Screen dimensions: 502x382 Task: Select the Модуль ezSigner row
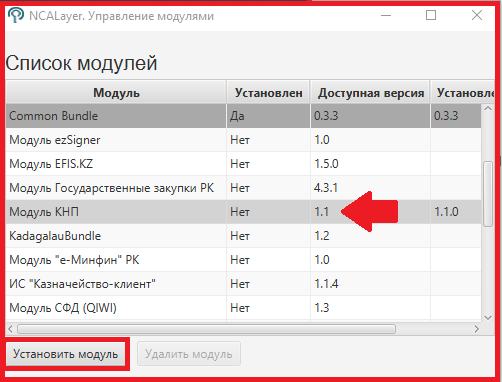[243, 140]
